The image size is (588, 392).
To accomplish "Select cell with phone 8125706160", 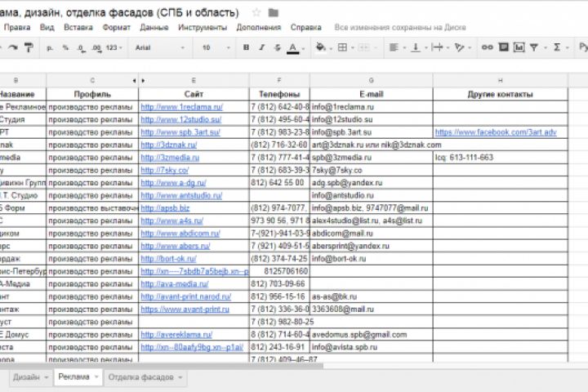I will click(279, 271).
